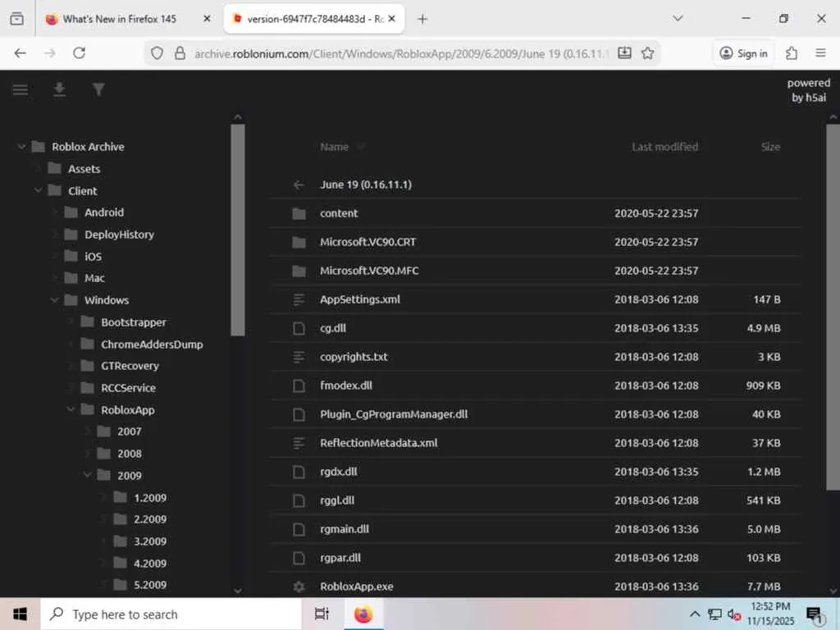
Task: Click the save page download icon in address bar
Action: coord(624,53)
